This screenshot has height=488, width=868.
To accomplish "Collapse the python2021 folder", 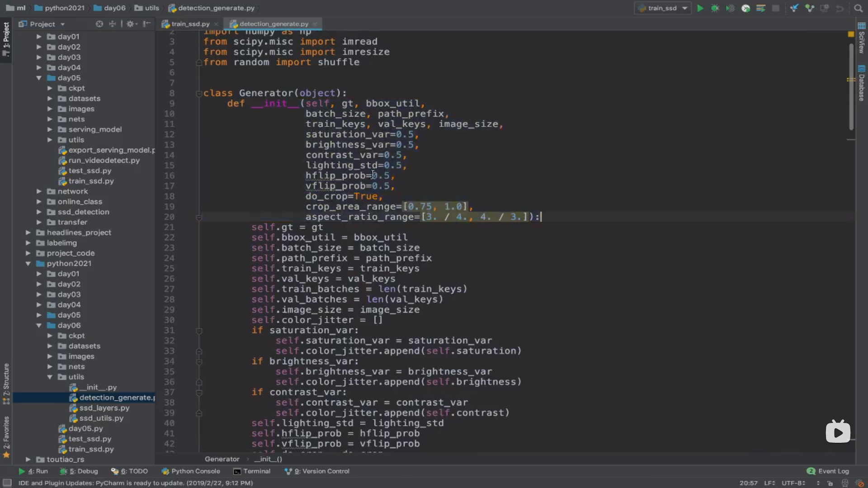I will (x=28, y=264).
